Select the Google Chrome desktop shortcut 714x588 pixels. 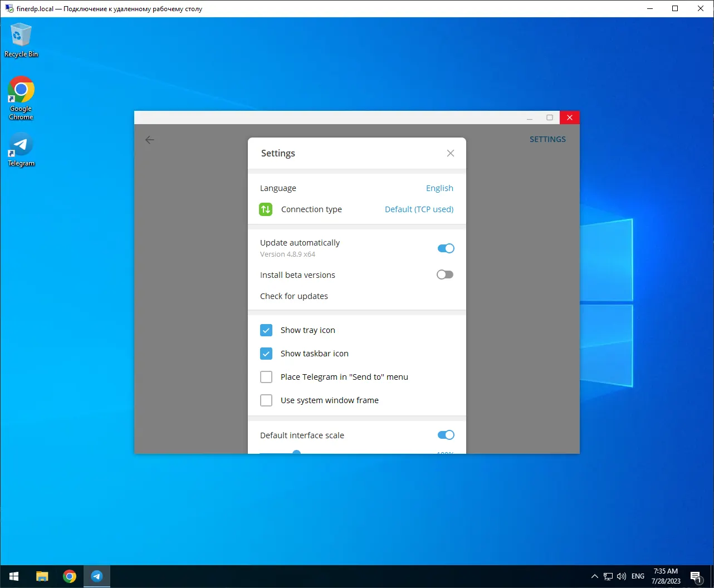[21, 98]
